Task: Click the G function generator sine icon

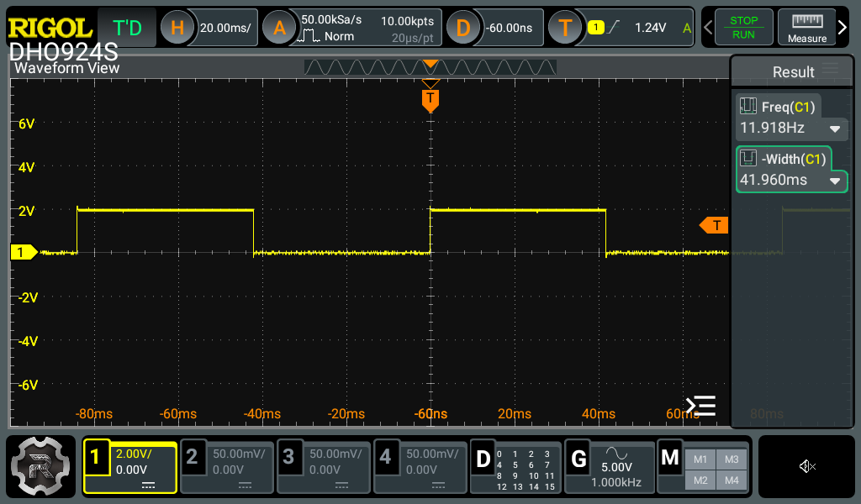Action: (x=616, y=453)
